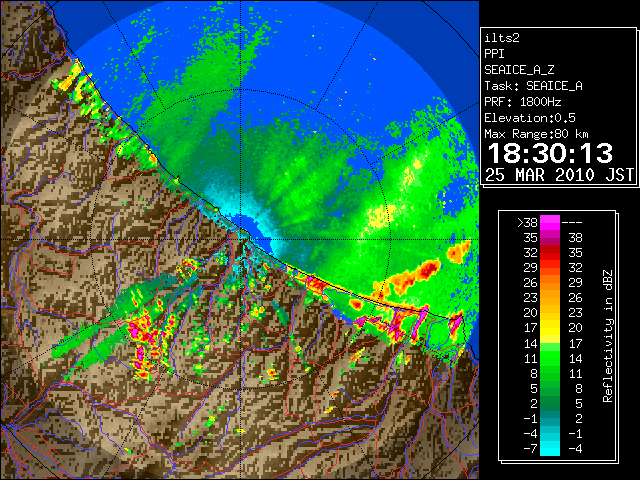Image resolution: width=640 pixels, height=480 pixels.
Task: Click the '25 MAR 2010 JST' date
Action: pos(560,175)
